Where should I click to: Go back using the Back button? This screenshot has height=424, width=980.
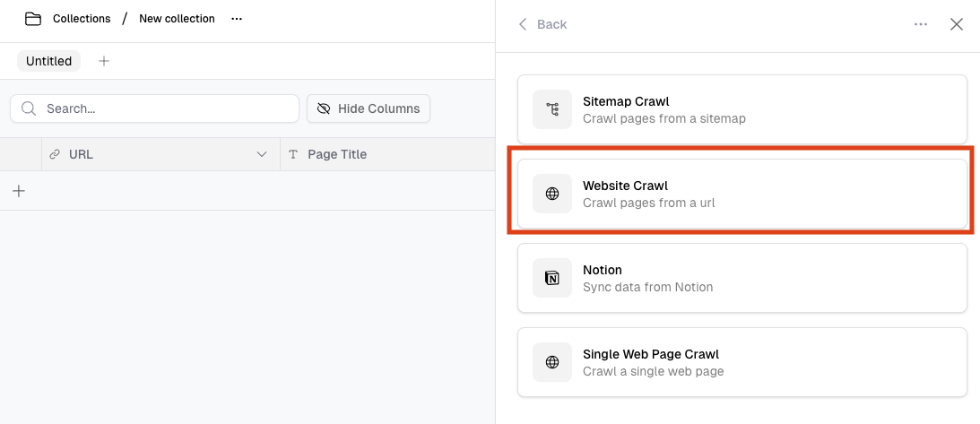coord(542,24)
